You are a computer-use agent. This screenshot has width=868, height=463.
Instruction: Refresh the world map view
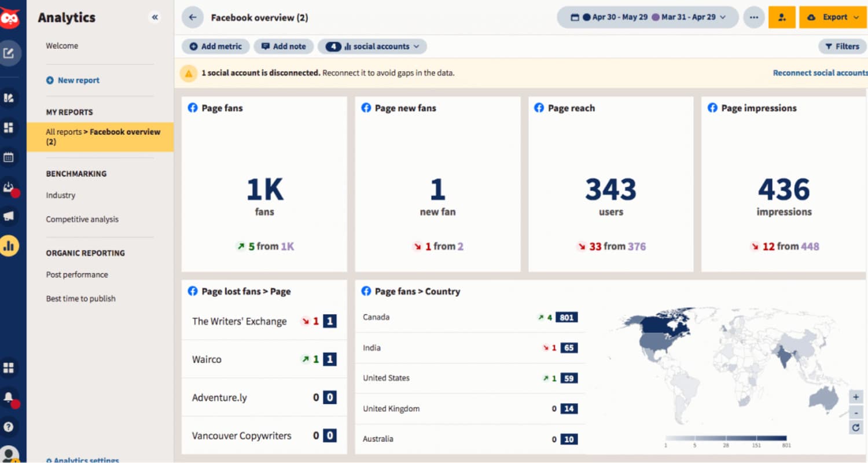(x=855, y=428)
